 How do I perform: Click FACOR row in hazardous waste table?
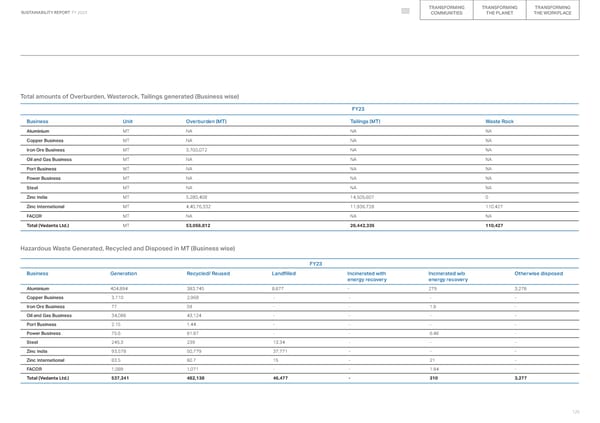[x=300, y=369]
